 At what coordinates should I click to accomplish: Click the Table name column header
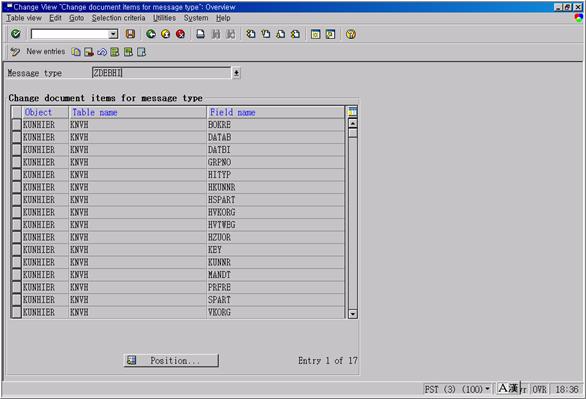point(138,112)
